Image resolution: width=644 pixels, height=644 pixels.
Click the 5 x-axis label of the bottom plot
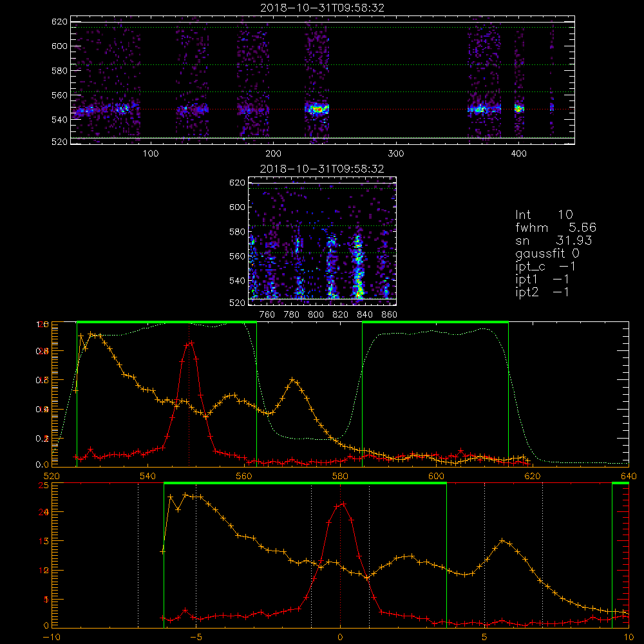pos(484,637)
